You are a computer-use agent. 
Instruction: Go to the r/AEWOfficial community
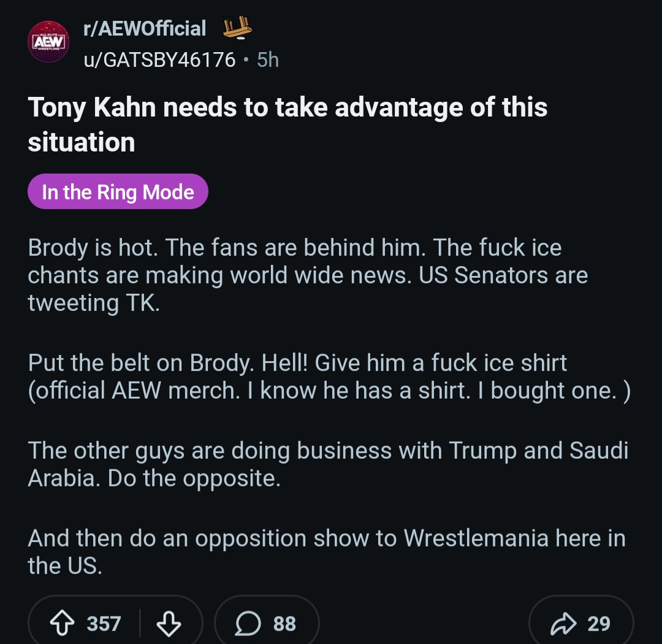click(145, 28)
